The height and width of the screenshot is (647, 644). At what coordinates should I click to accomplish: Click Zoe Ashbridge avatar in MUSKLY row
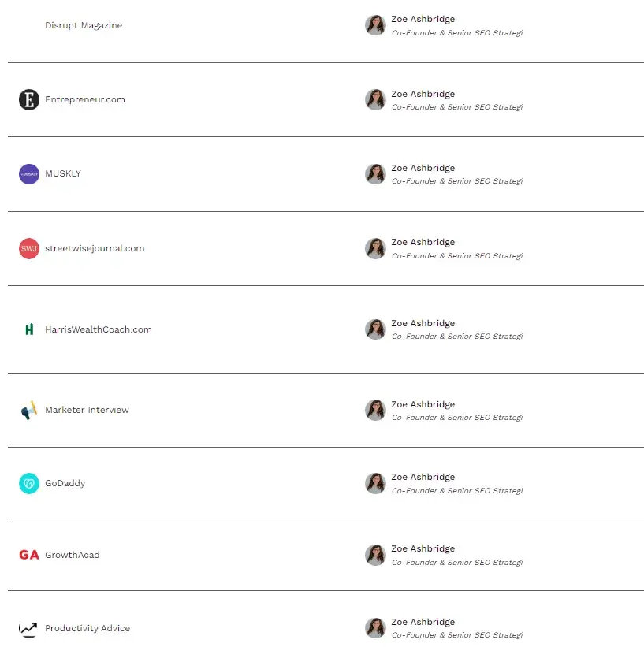pyautogui.click(x=375, y=174)
